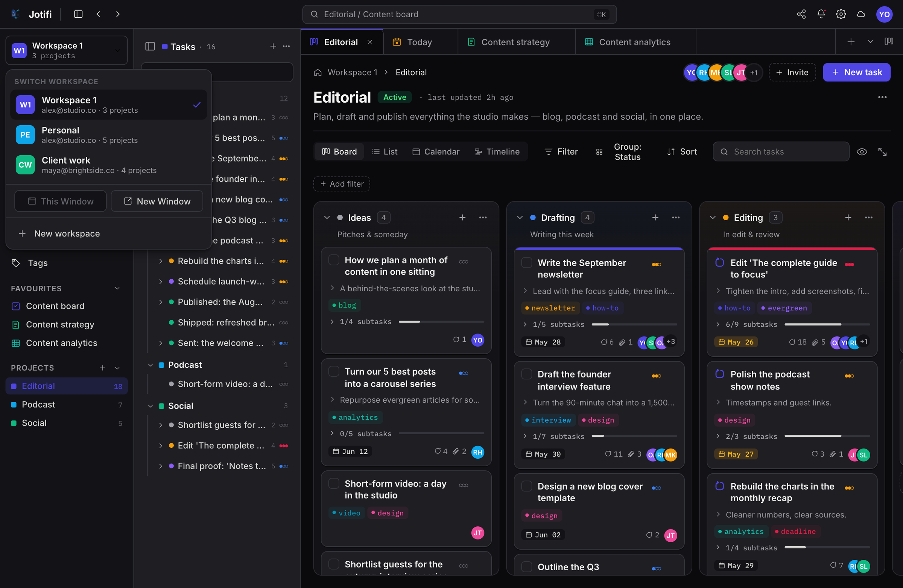Image resolution: width=903 pixels, height=588 pixels.
Task: Select the Timeline view
Action: point(497,152)
